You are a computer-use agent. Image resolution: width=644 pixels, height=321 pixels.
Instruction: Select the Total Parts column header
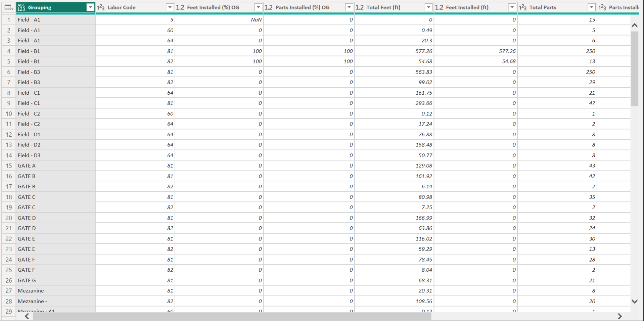[x=557, y=7]
